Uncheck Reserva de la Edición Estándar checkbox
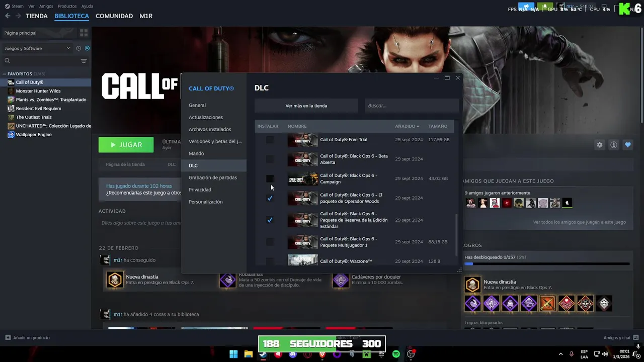644x362 pixels. click(270, 220)
